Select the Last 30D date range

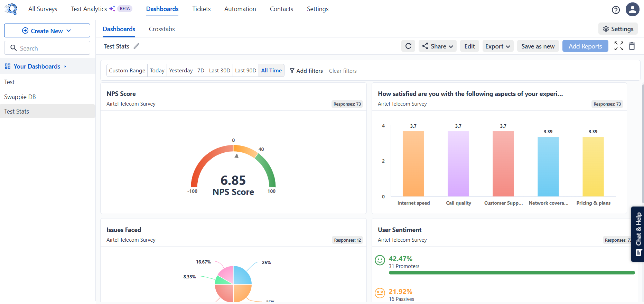pyautogui.click(x=220, y=71)
